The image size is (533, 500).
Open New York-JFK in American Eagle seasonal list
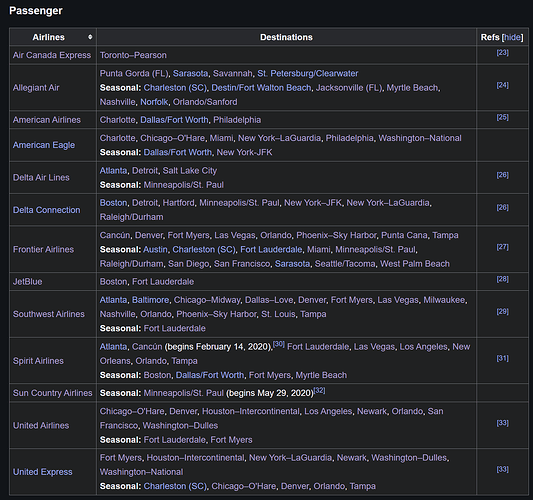[244, 152]
